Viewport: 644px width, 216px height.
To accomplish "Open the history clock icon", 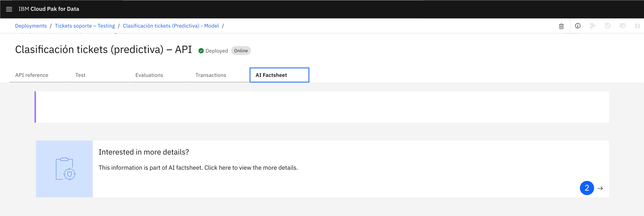I will [608, 26].
